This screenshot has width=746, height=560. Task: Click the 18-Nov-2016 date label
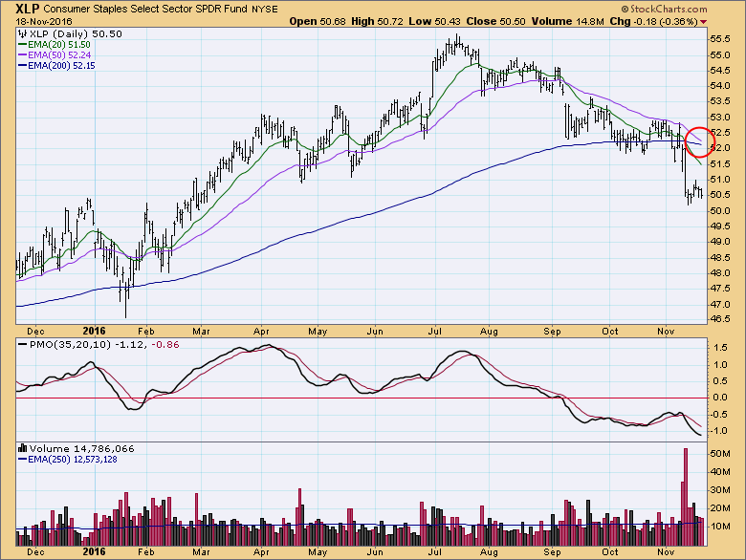(x=44, y=21)
